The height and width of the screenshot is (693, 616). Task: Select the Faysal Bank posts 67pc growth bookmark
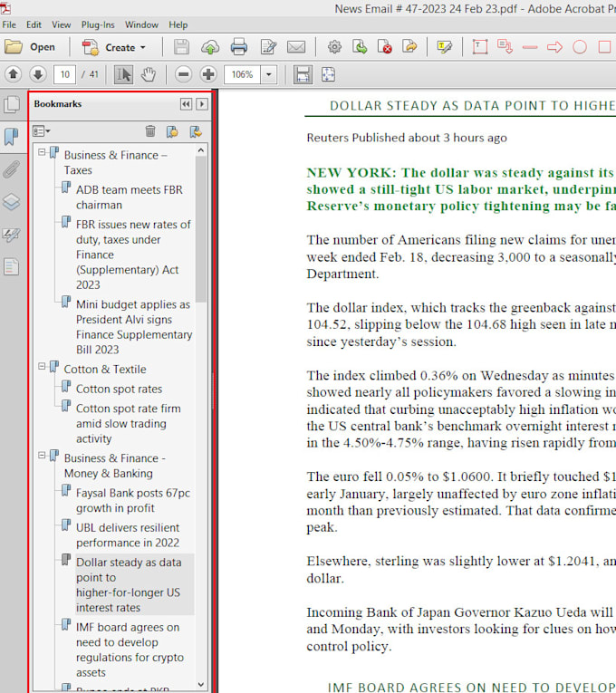point(133,500)
